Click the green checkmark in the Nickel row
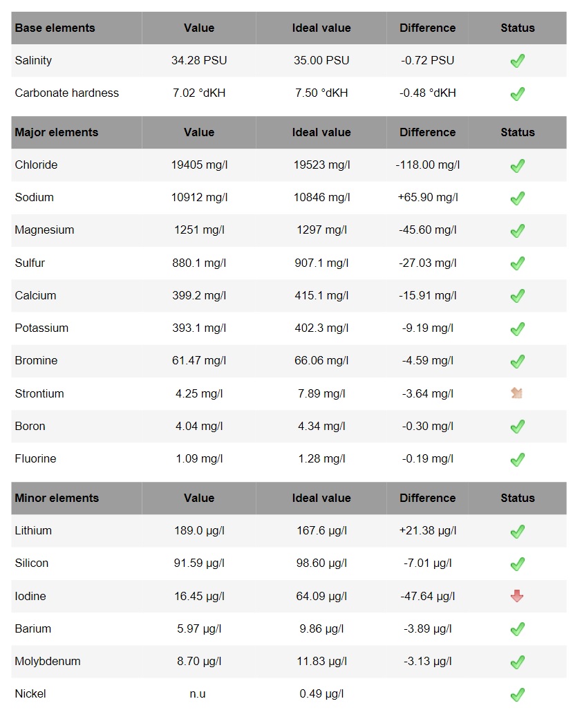 point(517,694)
